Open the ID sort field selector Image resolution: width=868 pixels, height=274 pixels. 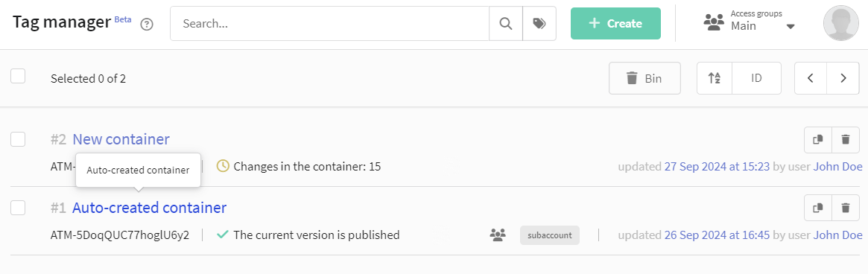(756, 78)
